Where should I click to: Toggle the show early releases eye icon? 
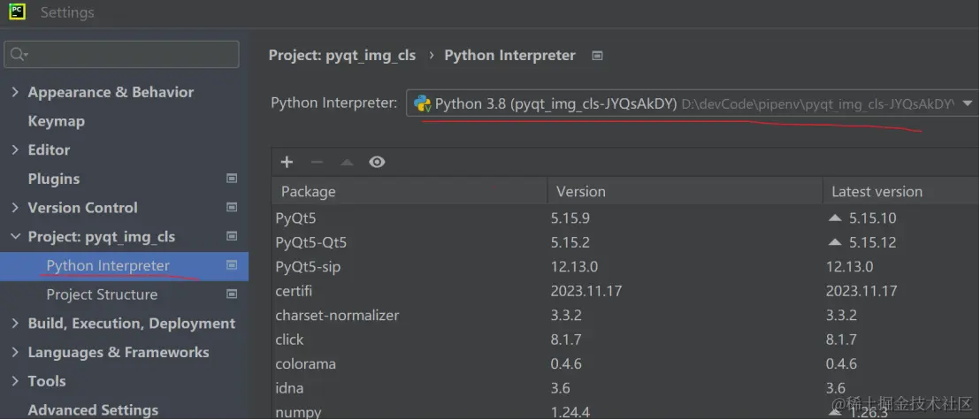pyautogui.click(x=377, y=162)
